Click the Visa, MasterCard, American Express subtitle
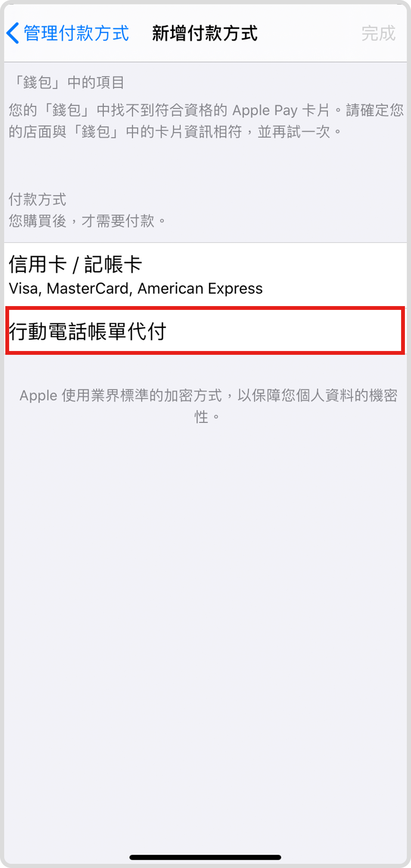This screenshot has width=411, height=868. (x=135, y=289)
